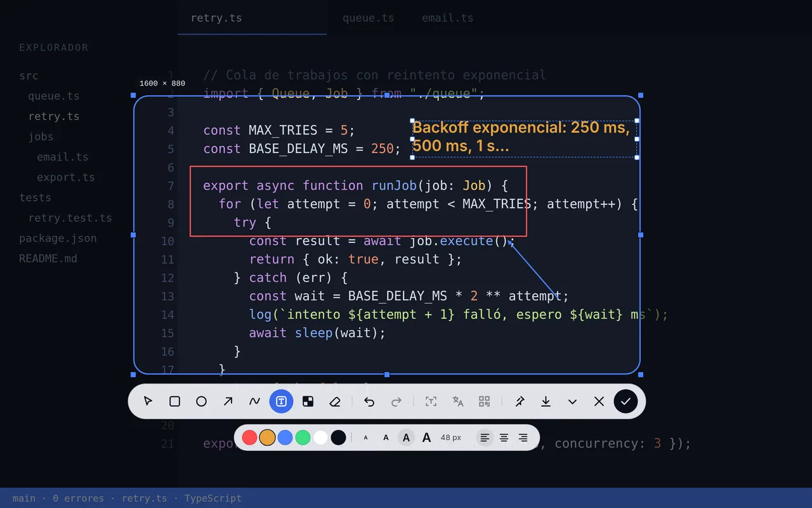
Task: Activate the arrow drawing tool
Action: click(x=228, y=401)
